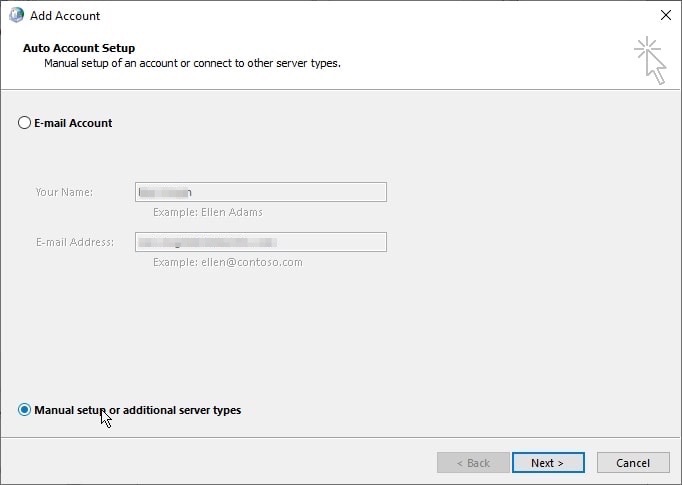
Task: Click the 'Add Account' title text
Action: click(65, 16)
